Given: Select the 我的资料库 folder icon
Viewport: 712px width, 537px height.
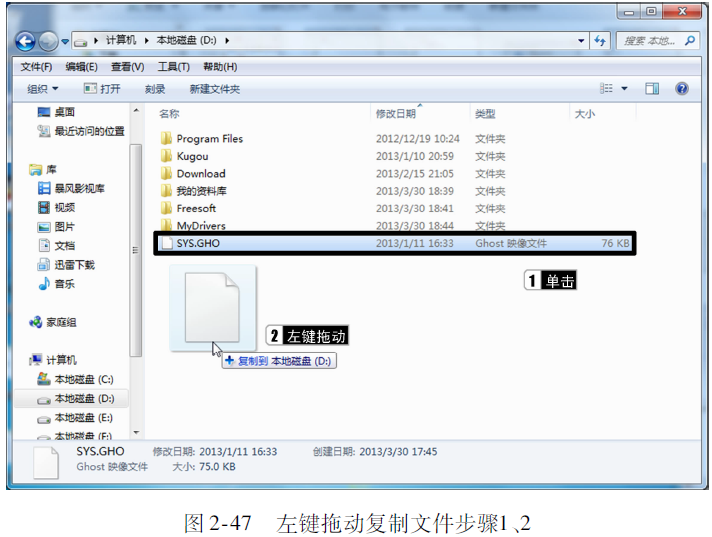Looking at the screenshot, I should coord(166,190).
